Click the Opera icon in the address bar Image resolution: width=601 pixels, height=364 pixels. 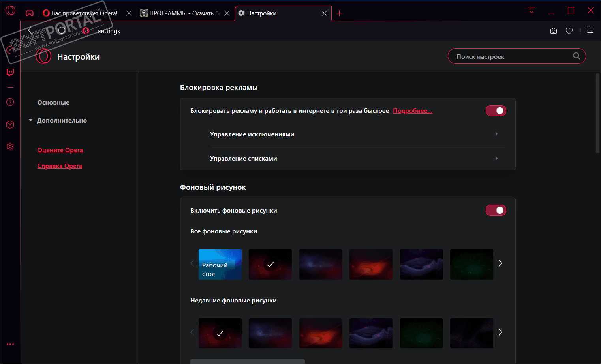pos(86,31)
